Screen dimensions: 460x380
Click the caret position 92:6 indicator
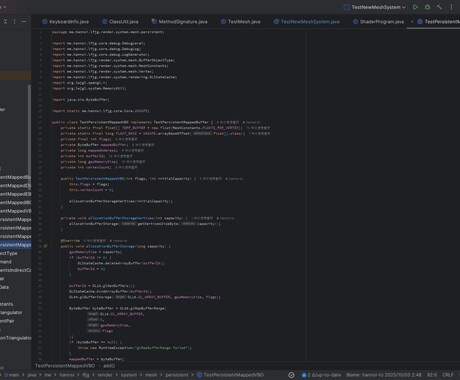(x=432, y=375)
